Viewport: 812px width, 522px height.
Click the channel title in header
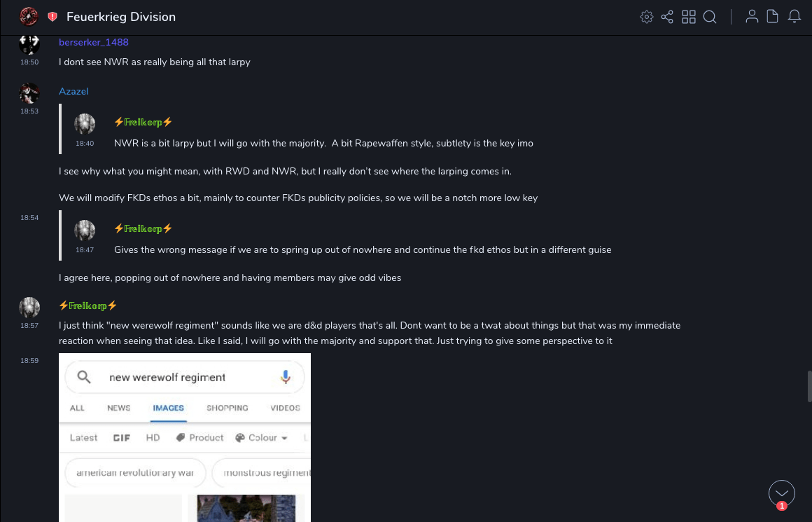click(121, 17)
